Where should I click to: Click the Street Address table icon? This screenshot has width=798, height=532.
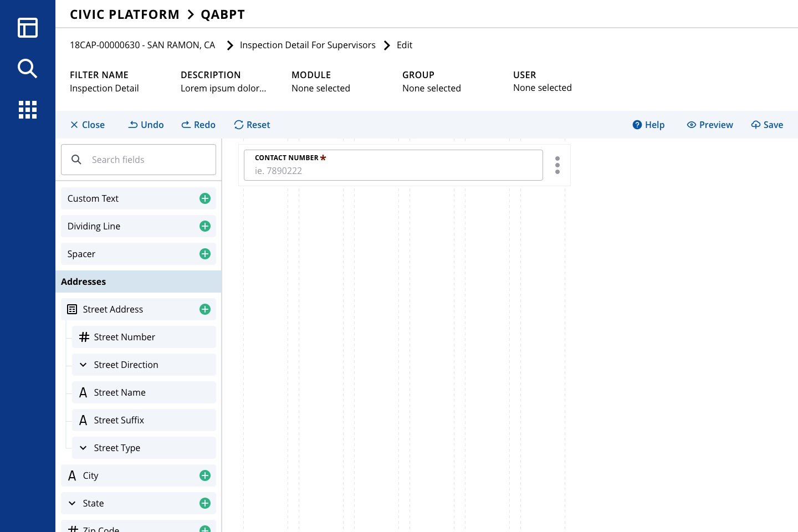[72, 309]
